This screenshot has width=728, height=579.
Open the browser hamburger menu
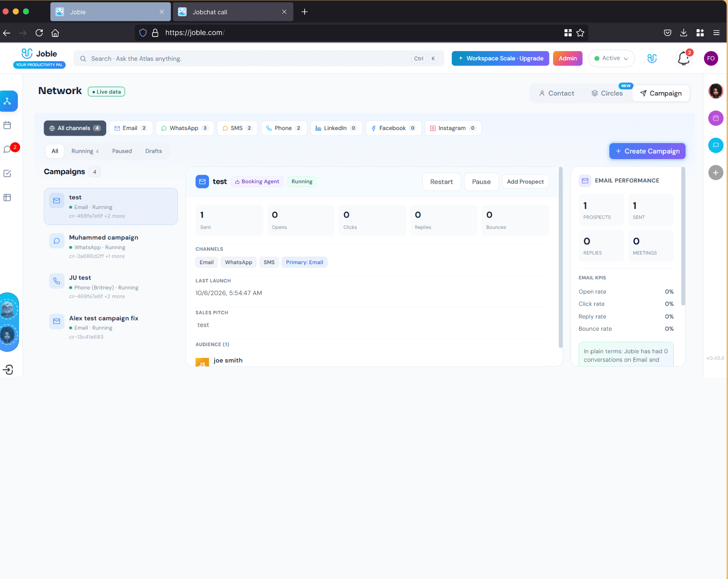716,33
